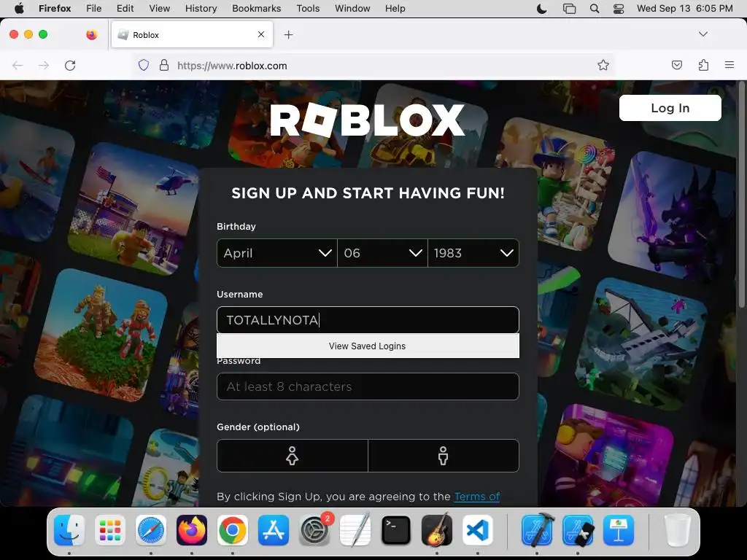747x560 pixels.
Task: Select the male gender option
Action: pos(443,456)
